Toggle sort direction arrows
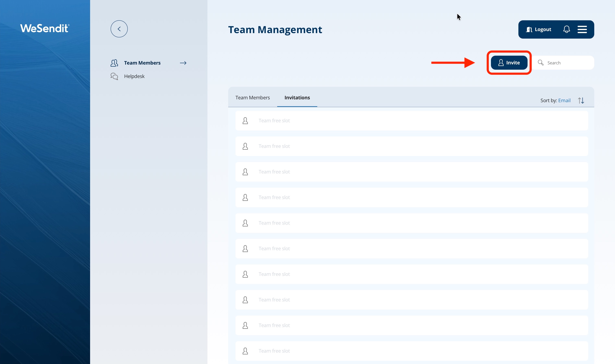Viewport: 615px width, 364px height. click(581, 101)
